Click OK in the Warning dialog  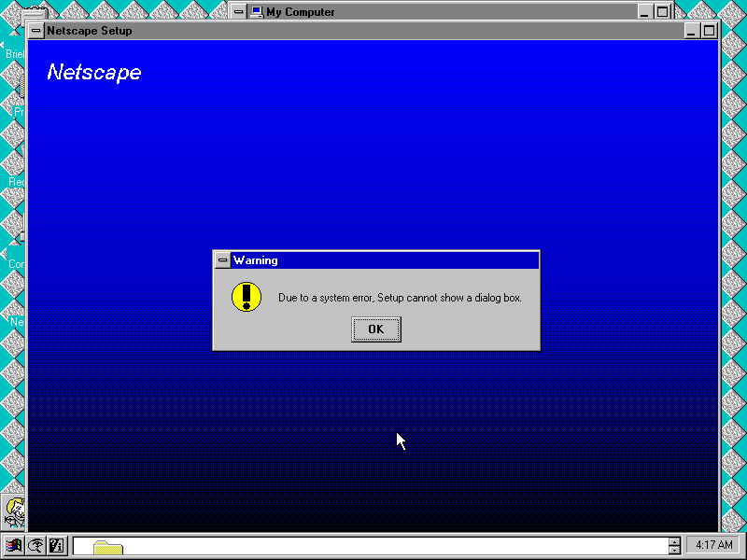[375, 329]
